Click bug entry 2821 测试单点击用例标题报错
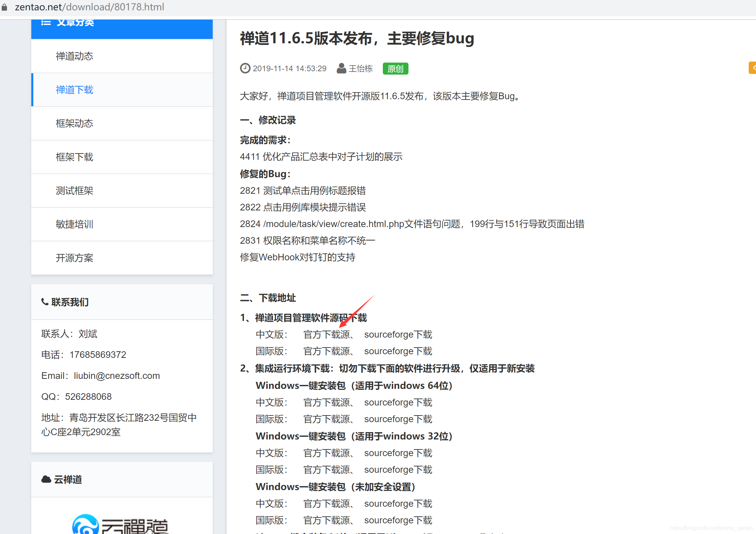The height and width of the screenshot is (534, 756). [x=303, y=191]
